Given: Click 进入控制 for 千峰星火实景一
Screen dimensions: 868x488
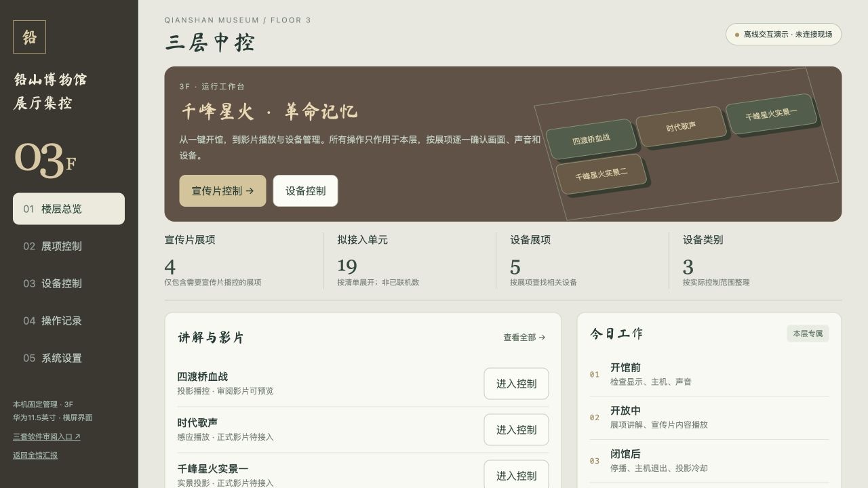Looking at the screenshot, I should click(516, 474).
